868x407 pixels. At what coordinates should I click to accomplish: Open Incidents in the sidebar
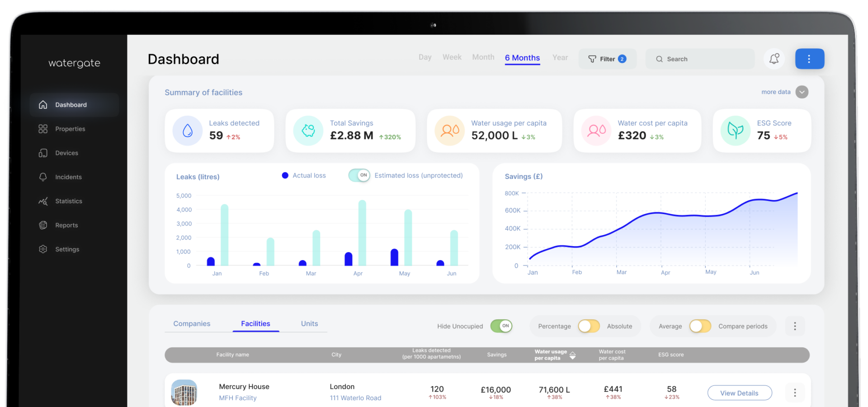60,177
